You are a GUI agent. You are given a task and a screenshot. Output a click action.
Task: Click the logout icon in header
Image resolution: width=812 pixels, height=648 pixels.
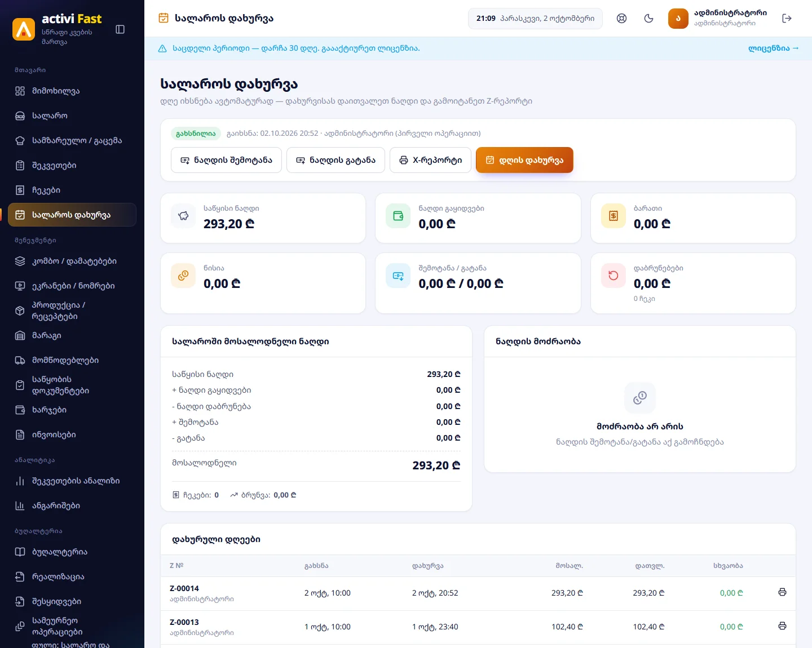pyautogui.click(x=787, y=19)
